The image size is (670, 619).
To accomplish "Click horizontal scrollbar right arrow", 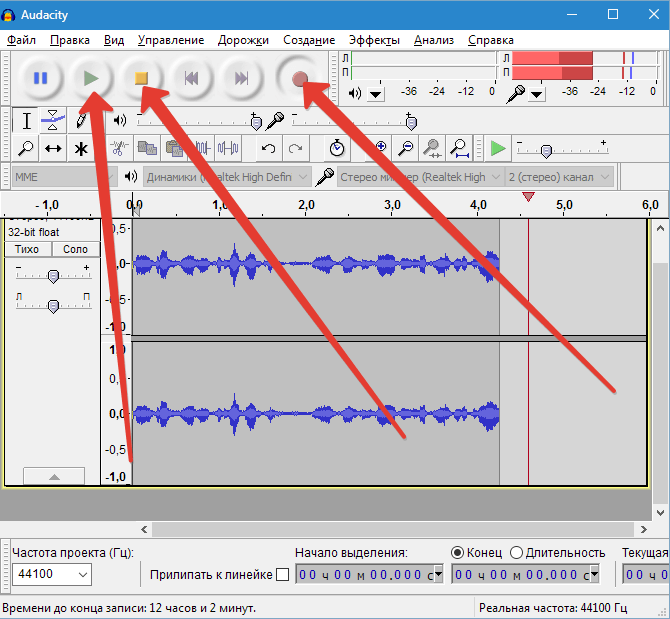I will click(644, 530).
